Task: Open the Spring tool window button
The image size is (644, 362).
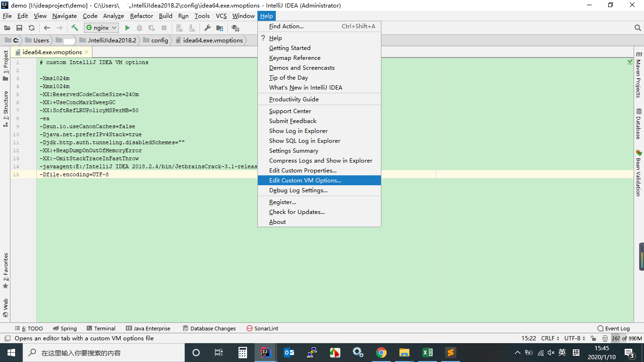Action: pyautogui.click(x=65, y=329)
